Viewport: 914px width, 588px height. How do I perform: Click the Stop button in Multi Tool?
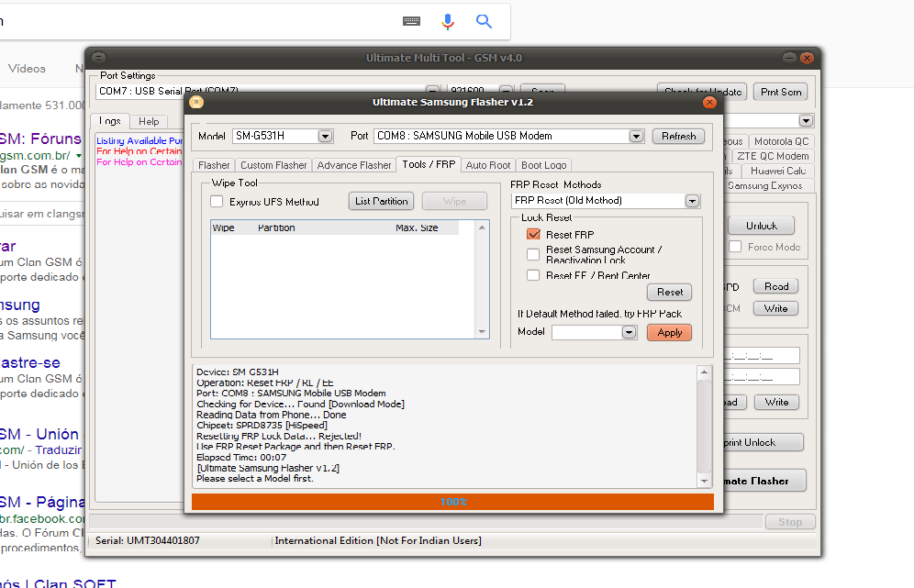[790, 522]
